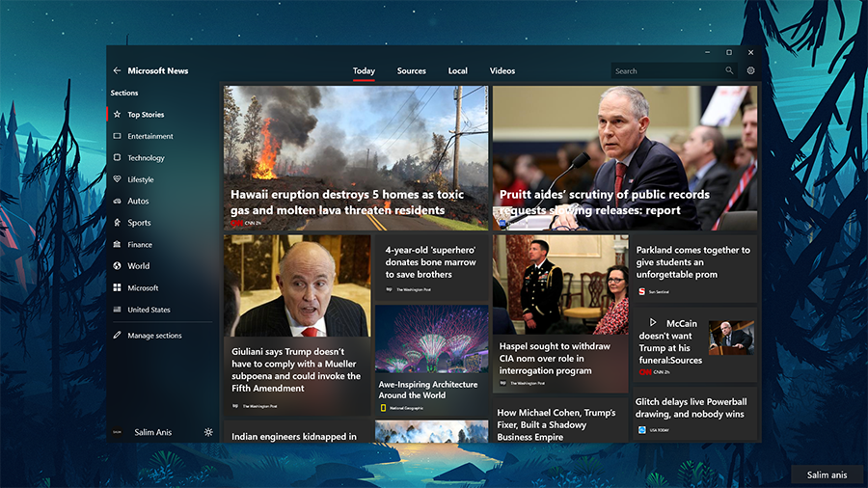Click the Entertainment section icon
Screen dimensions: 868x488
(x=117, y=136)
